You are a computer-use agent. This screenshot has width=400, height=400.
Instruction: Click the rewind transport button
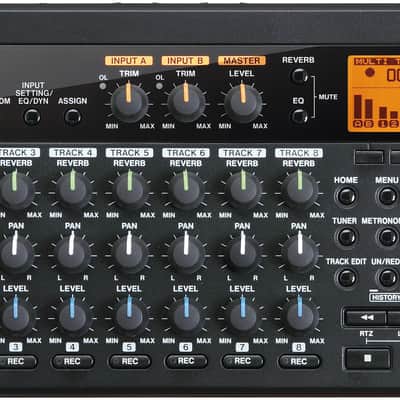pos(366,318)
